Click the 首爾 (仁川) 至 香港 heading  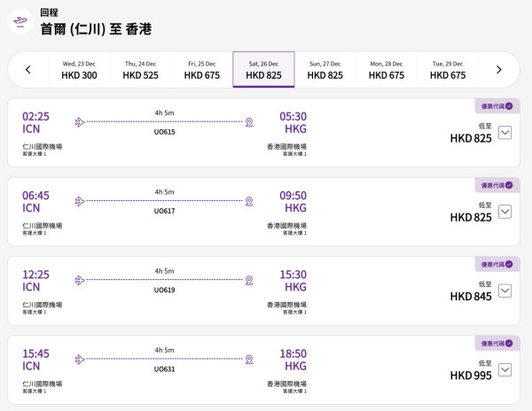pyautogui.click(x=96, y=29)
